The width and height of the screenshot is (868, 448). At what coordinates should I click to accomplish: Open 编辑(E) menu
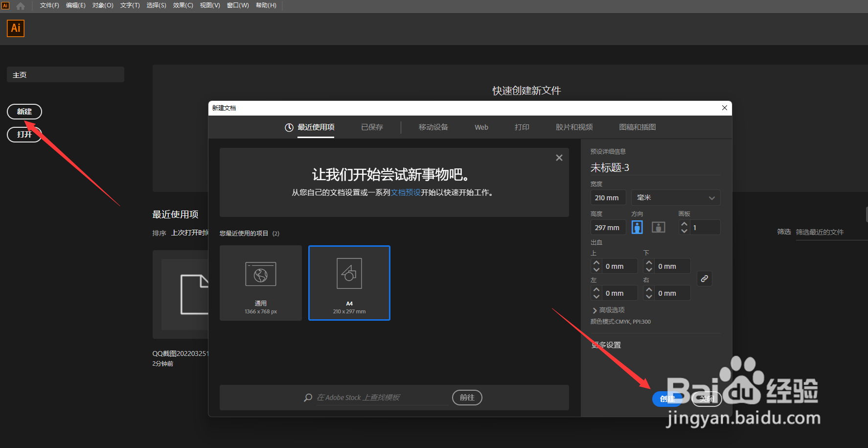(x=76, y=5)
